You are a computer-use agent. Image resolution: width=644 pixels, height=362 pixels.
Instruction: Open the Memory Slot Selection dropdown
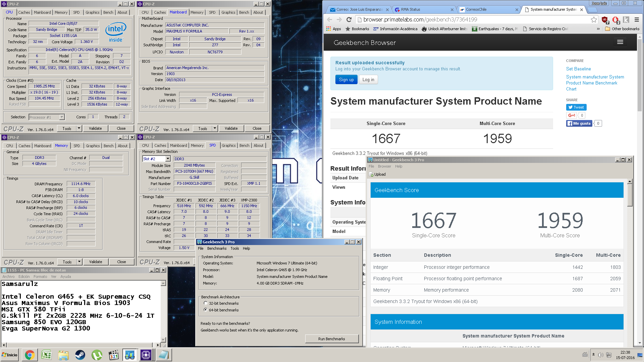pyautogui.click(x=168, y=159)
